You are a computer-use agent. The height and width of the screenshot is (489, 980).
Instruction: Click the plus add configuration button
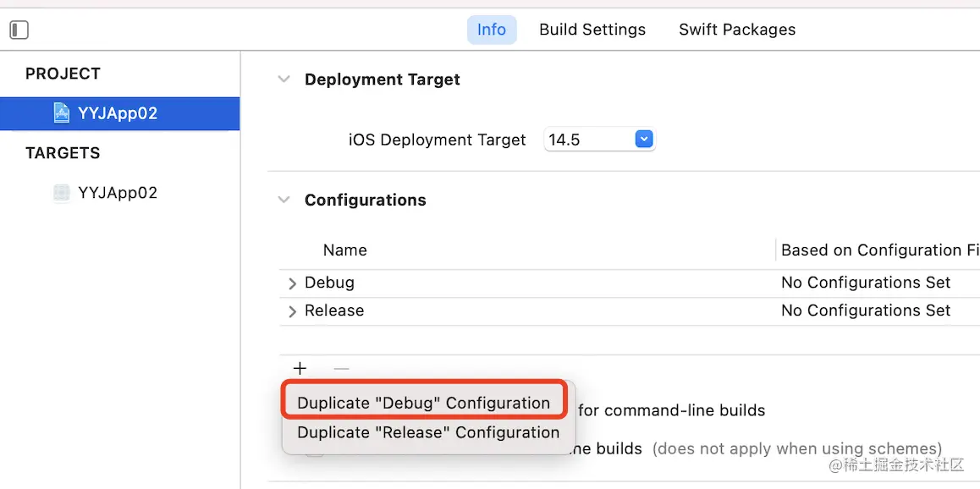point(300,369)
